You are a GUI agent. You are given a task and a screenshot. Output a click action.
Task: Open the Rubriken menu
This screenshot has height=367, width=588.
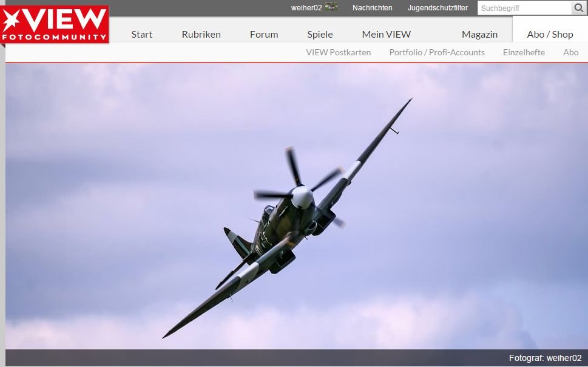[x=201, y=34]
